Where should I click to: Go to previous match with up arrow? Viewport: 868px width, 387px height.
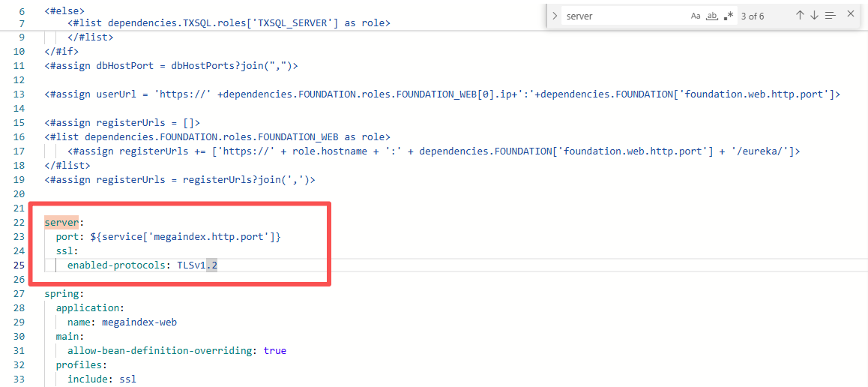(x=800, y=16)
